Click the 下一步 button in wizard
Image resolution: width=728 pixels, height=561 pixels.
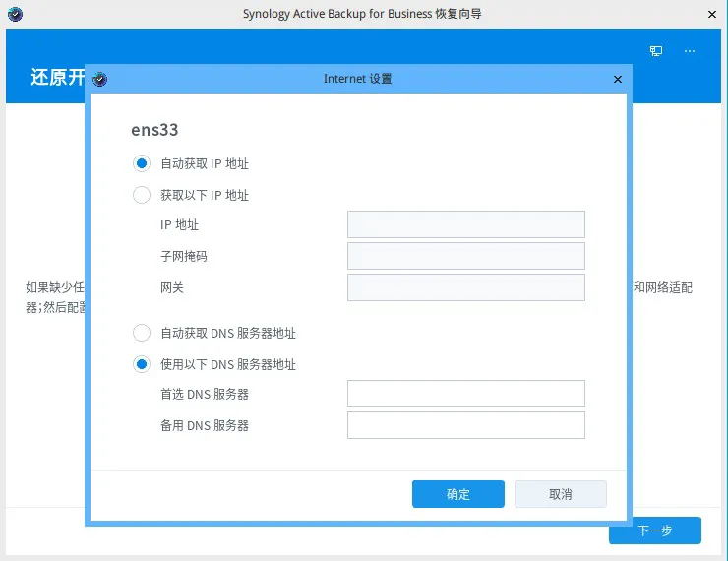tap(655, 530)
